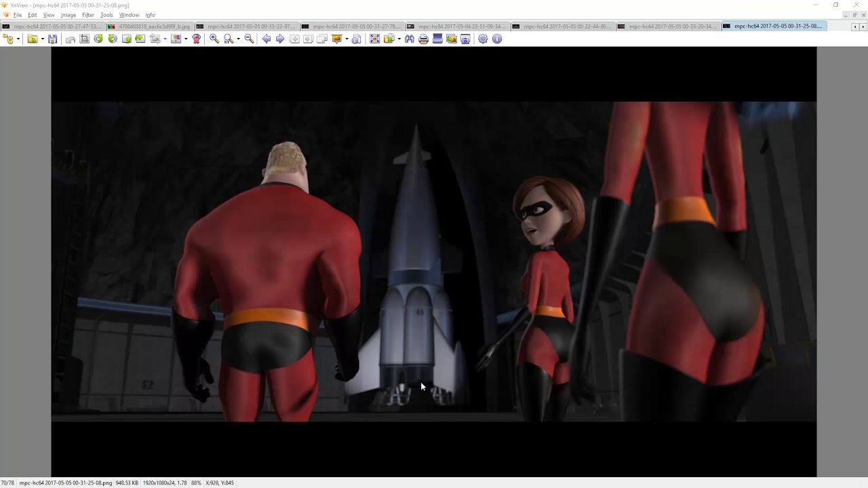
Task: Expand the Resize icon dropdown arrow
Action: pyautogui.click(x=165, y=39)
